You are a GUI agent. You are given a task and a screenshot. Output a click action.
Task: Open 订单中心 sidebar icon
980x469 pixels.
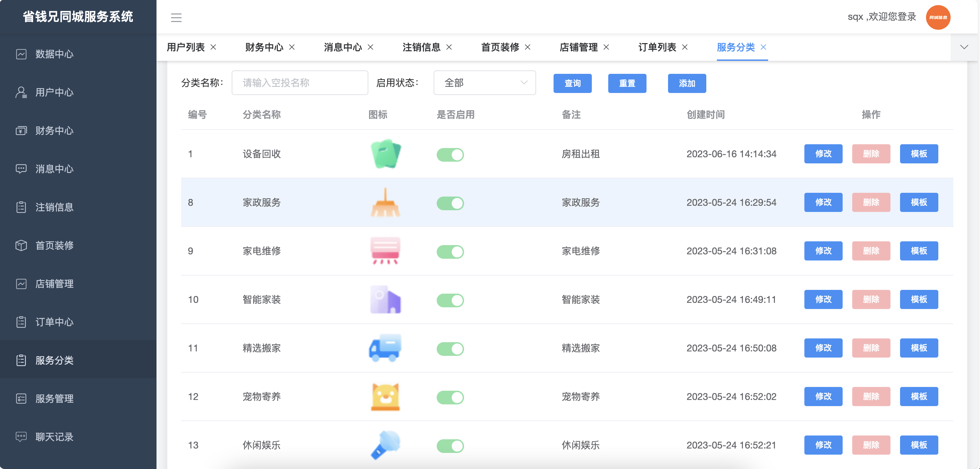tap(21, 322)
